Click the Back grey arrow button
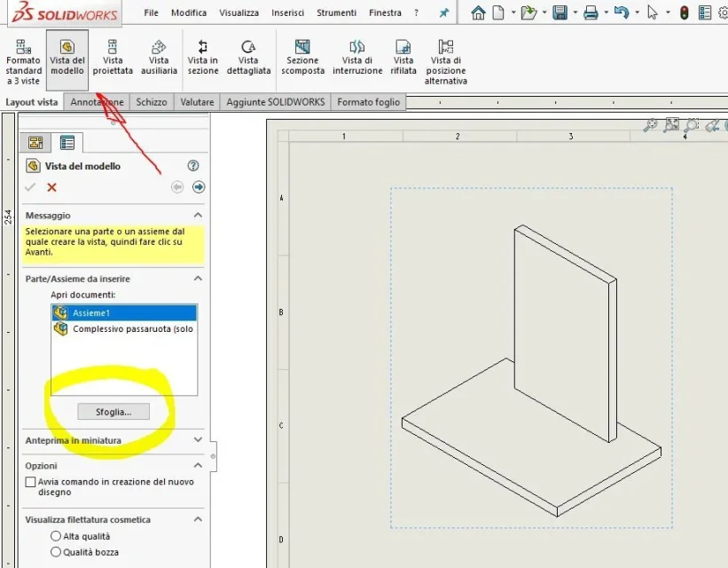This screenshot has height=568, width=728. (x=177, y=187)
